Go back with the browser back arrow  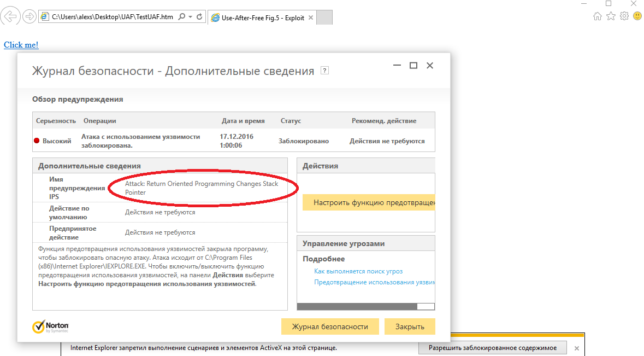coord(10,16)
